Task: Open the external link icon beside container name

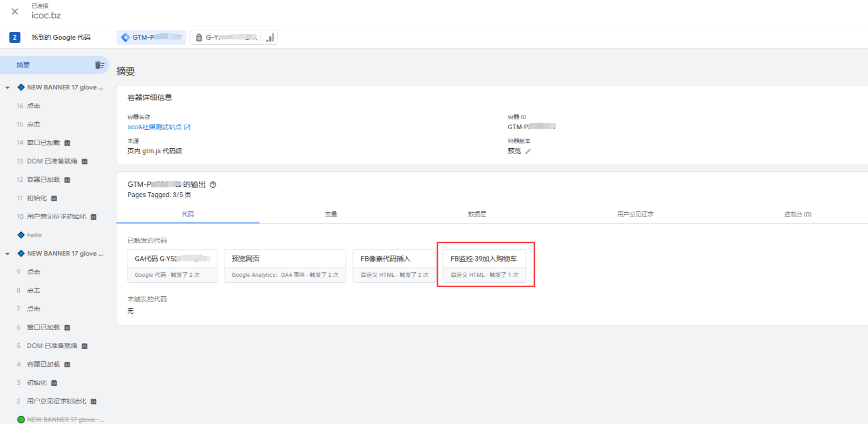Action: (187, 127)
